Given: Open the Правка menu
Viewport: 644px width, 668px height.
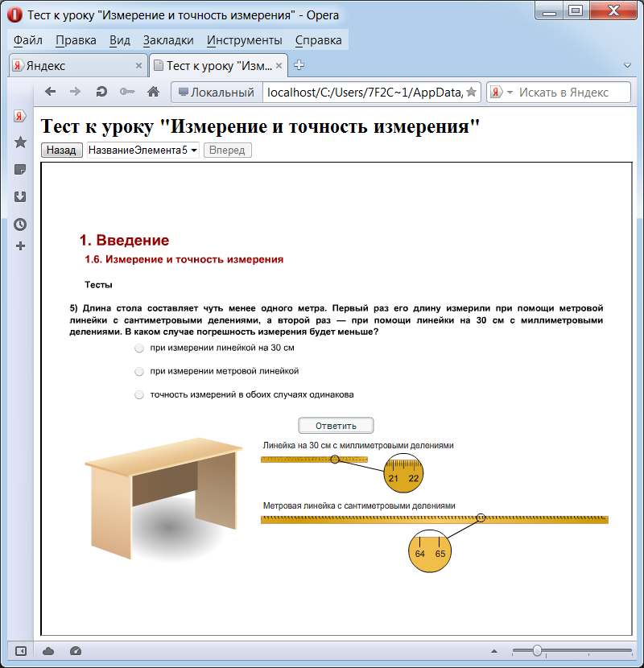Looking at the screenshot, I should pos(76,40).
